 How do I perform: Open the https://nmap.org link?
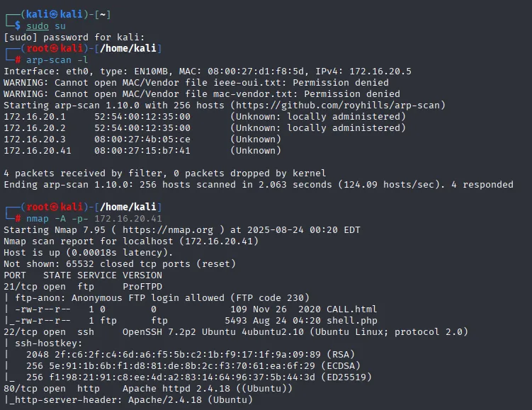168,230
